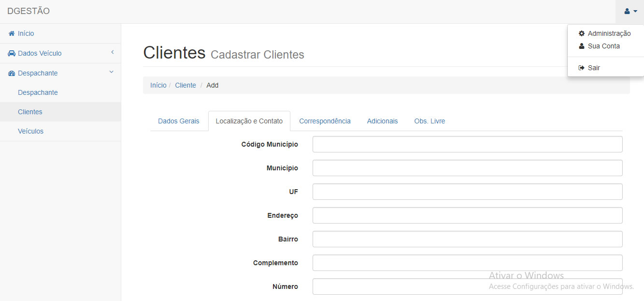Viewport: 644px width, 301px height.
Task: Go to the Obs. Livre tab
Action: (x=429, y=121)
